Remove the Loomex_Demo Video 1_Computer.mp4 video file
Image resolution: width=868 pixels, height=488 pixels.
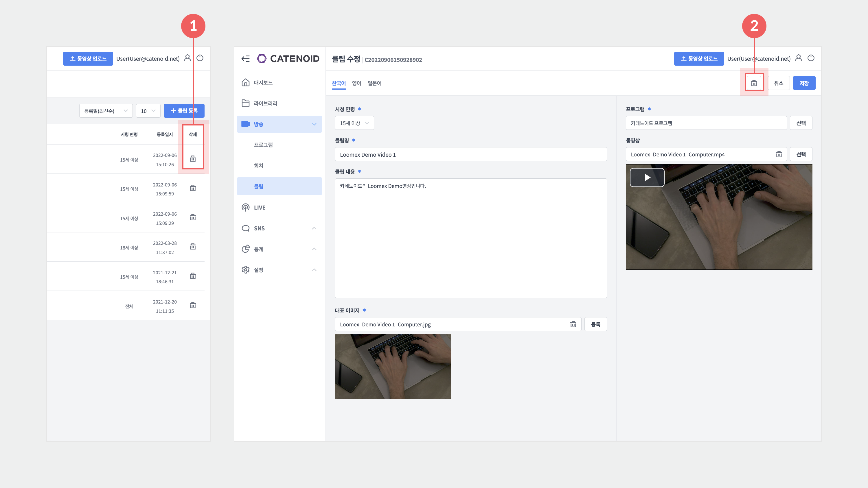click(x=779, y=154)
